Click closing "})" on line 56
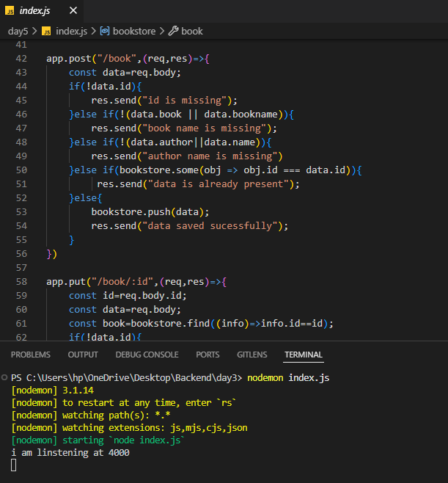 (51, 254)
